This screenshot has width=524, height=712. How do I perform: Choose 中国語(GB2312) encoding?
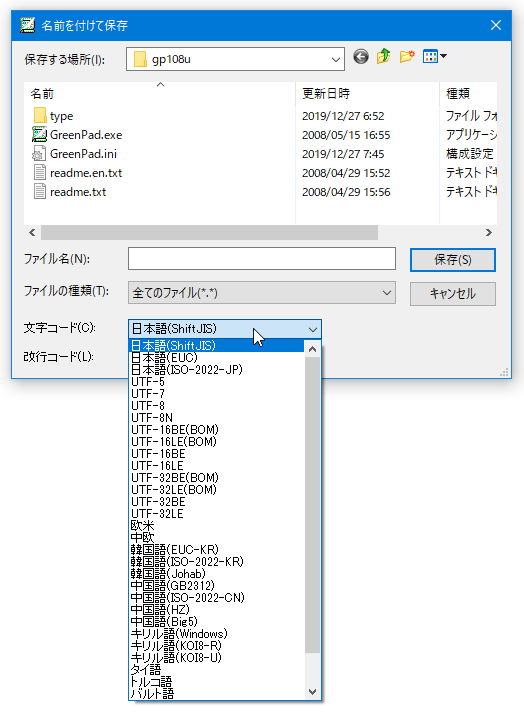coord(217,586)
